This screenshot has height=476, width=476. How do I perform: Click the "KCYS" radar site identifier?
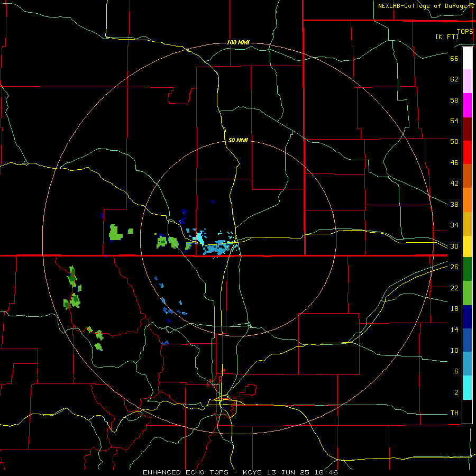[253, 472]
